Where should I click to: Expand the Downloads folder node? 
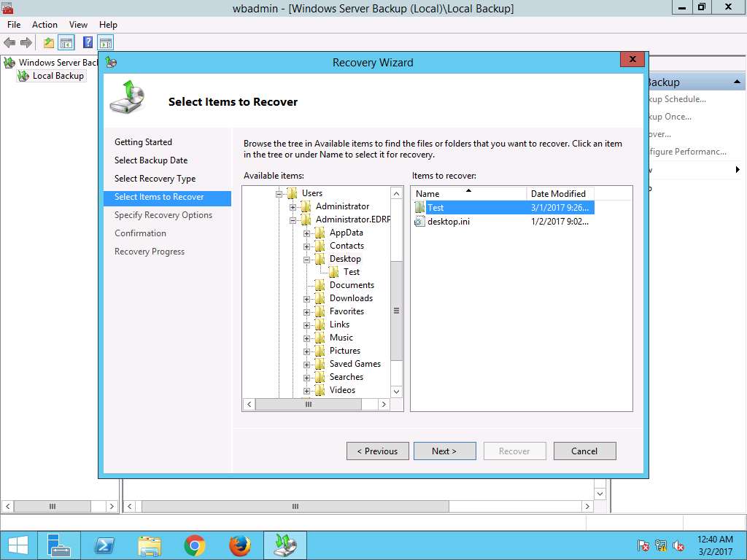coord(307,298)
